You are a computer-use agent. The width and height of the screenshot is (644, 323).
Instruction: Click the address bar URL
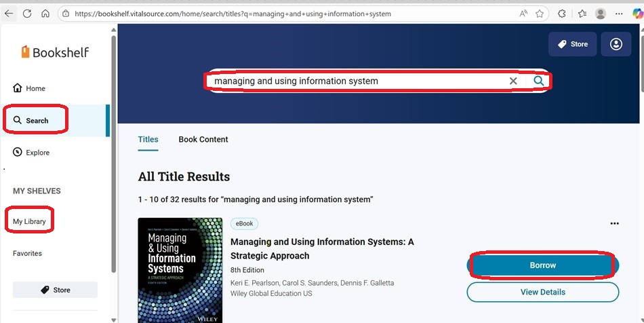pyautogui.click(x=233, y=14)
